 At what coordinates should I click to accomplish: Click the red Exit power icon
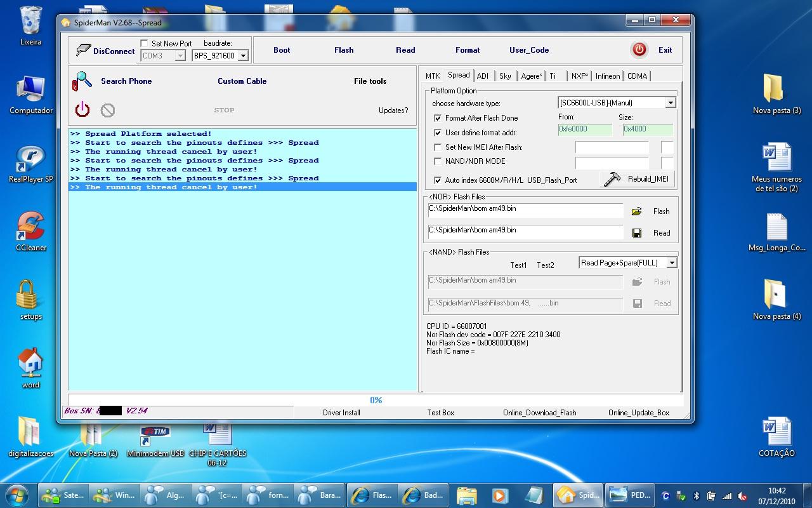tap(639, 50)
